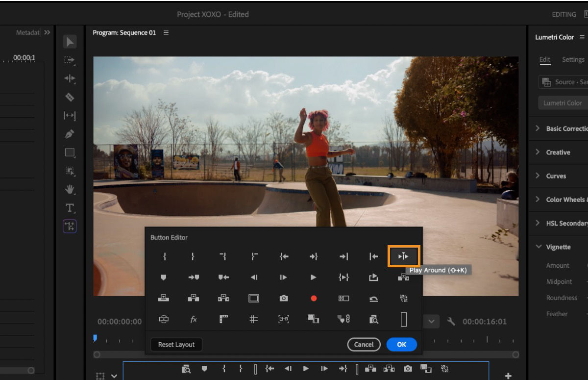Toggle the grid guides icon in Button Editor

[253, 319]
